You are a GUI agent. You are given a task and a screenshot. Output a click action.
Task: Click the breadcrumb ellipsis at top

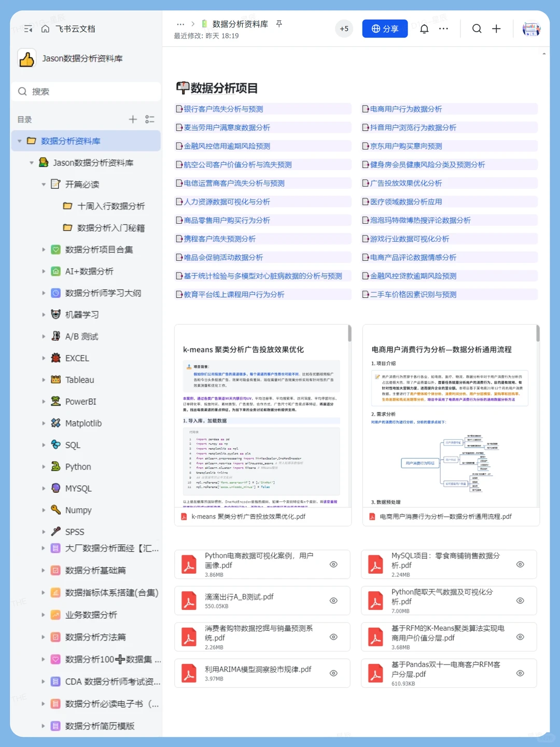180,24
